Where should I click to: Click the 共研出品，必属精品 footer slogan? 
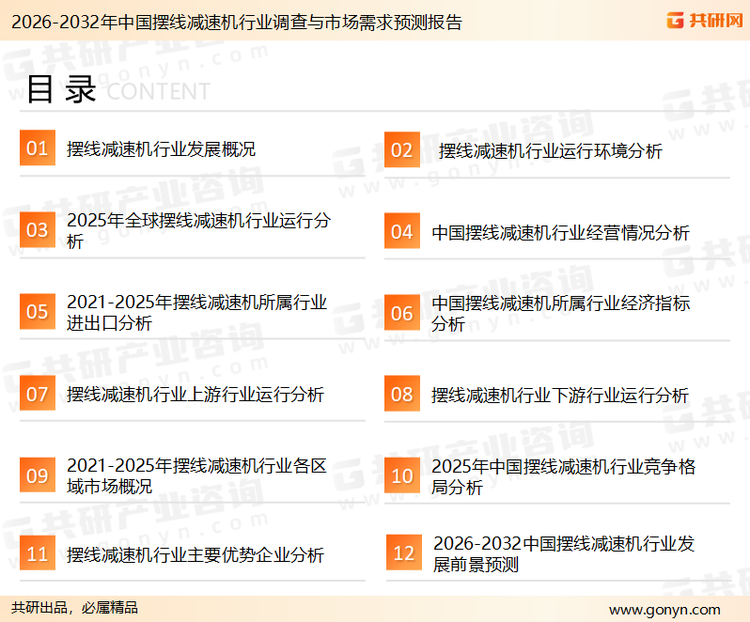tap(75, 608)
